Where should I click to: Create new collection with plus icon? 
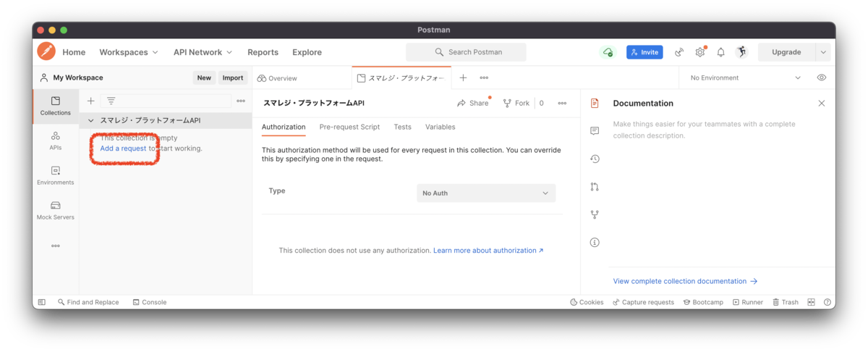(x=90, y=101)
